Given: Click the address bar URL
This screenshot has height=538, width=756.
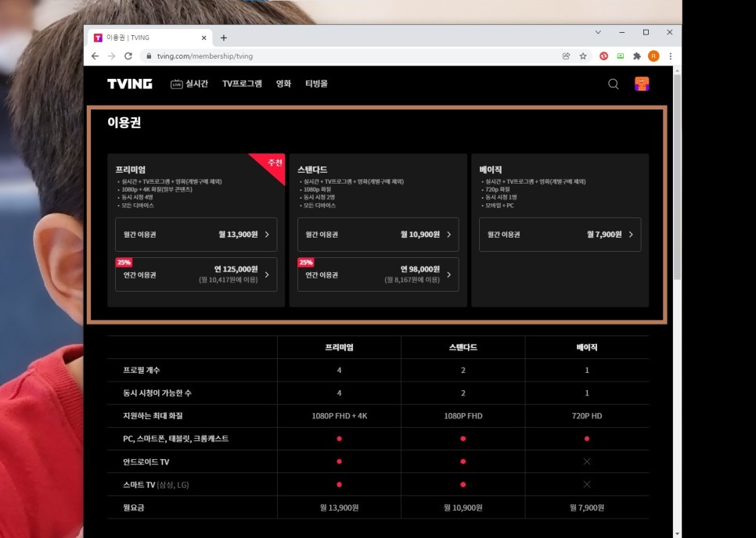Looking at the screenshot, I should tap(205, 56).
